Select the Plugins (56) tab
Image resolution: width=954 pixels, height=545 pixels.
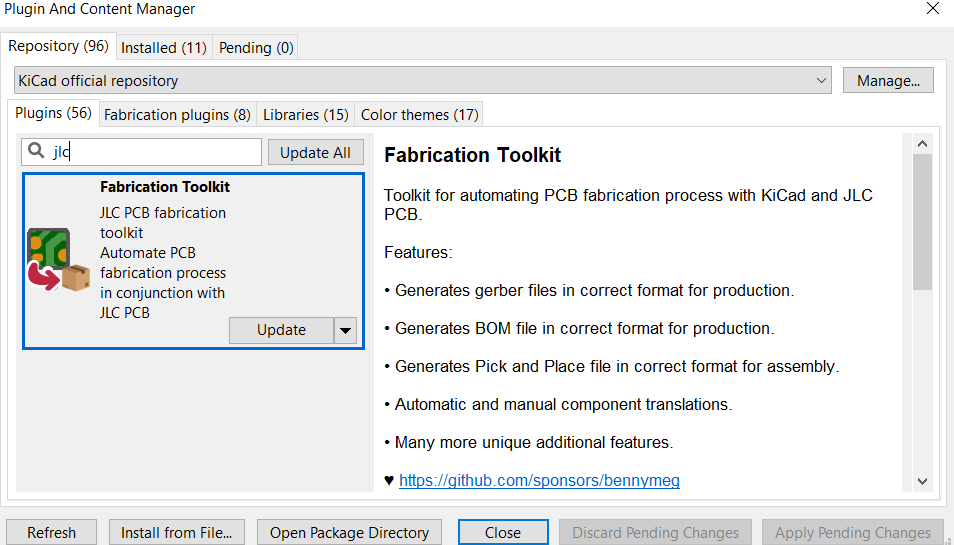pos(53,113)
